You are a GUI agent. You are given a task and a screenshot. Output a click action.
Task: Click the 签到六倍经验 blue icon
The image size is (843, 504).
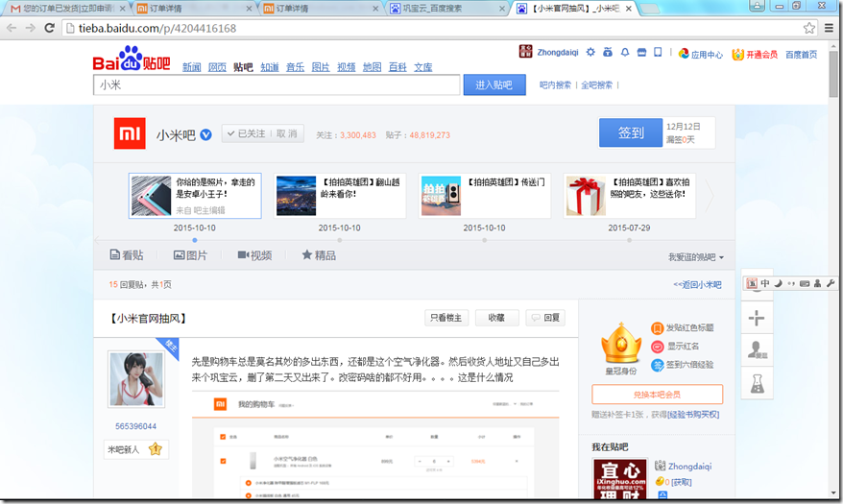click(657, 365)
